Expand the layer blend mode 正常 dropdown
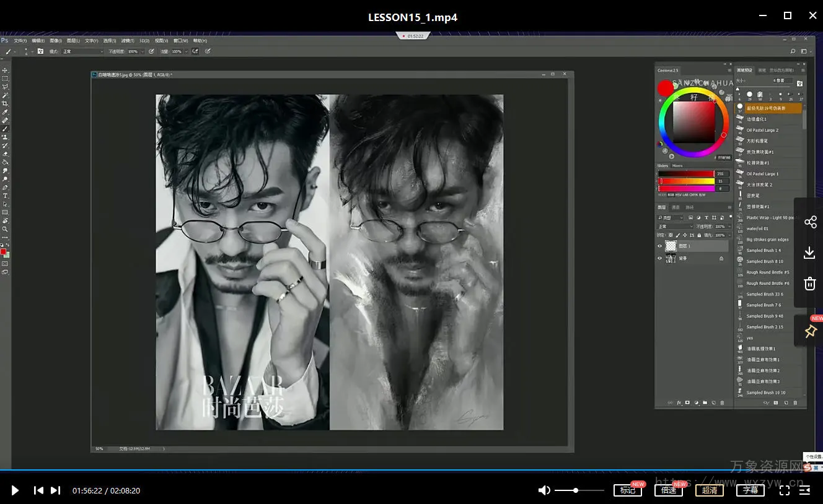The height and width of the screenshot is (504, 823). pyautogui.click(x=670, y=227)
